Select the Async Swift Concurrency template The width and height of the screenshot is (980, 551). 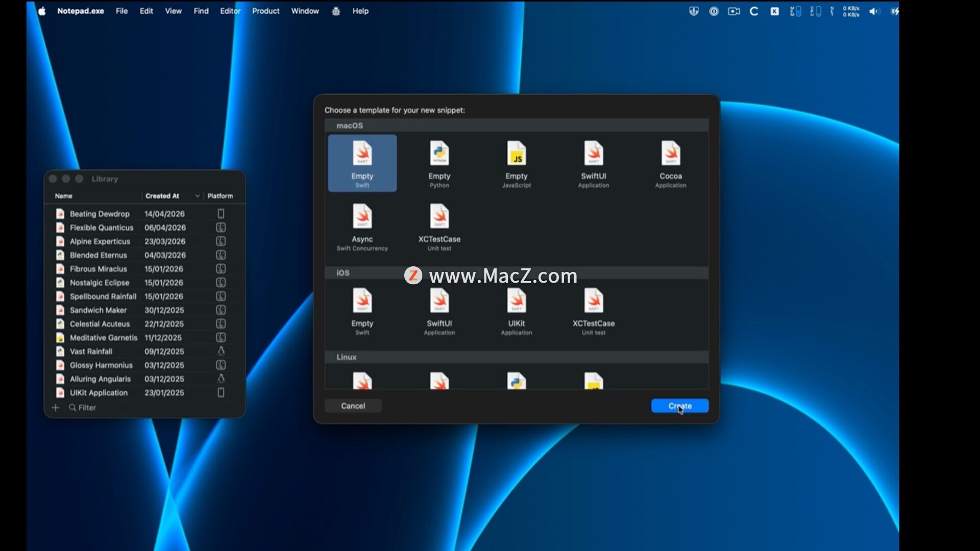(x=362, y=227)
